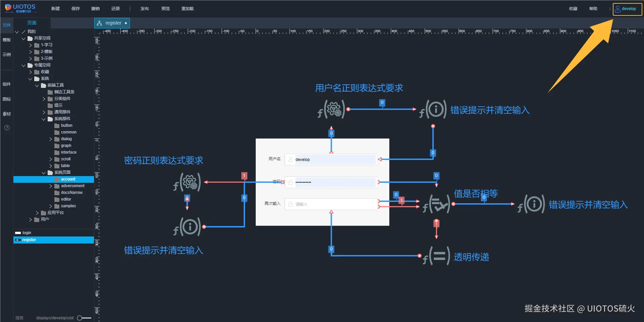
Task: Expand the 用户 folder in the tree
Action: tap(31, 219)
